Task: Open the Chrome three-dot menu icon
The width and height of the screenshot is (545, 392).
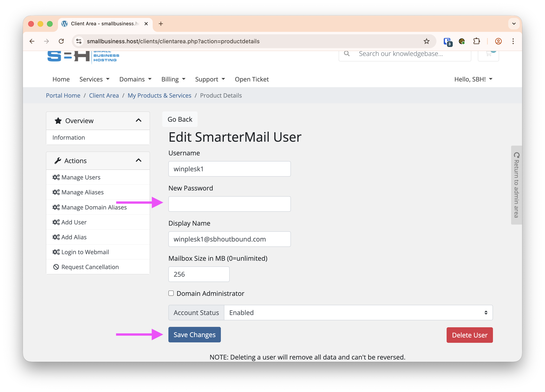Action: coord(513,41)
